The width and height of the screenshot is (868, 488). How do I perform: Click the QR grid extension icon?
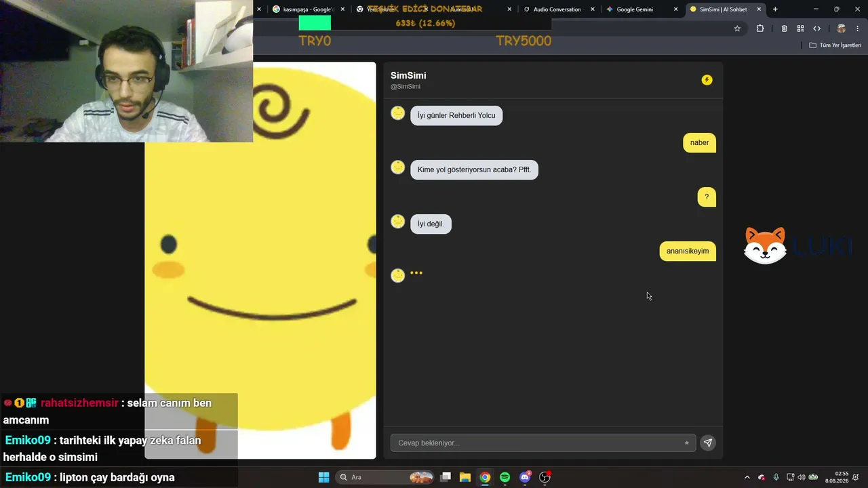pos(800,28)
